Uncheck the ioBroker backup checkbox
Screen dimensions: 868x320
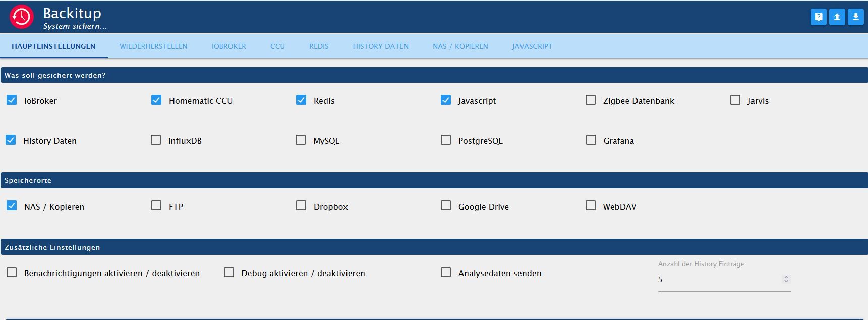(12, 100)
